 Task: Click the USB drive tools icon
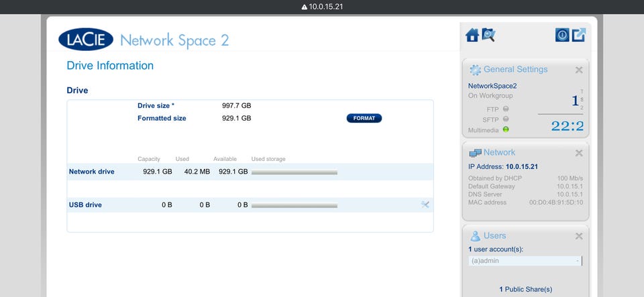pyautogui.click(x=425, y=204)
